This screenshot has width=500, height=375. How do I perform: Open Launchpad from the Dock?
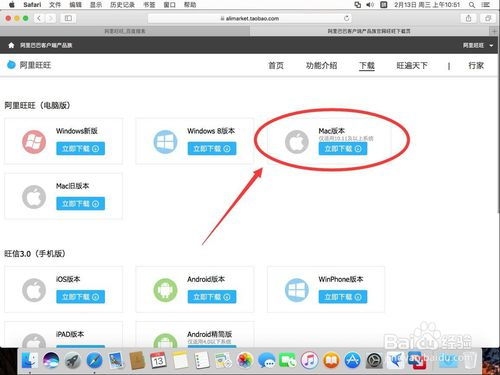(x=72, y=360)
